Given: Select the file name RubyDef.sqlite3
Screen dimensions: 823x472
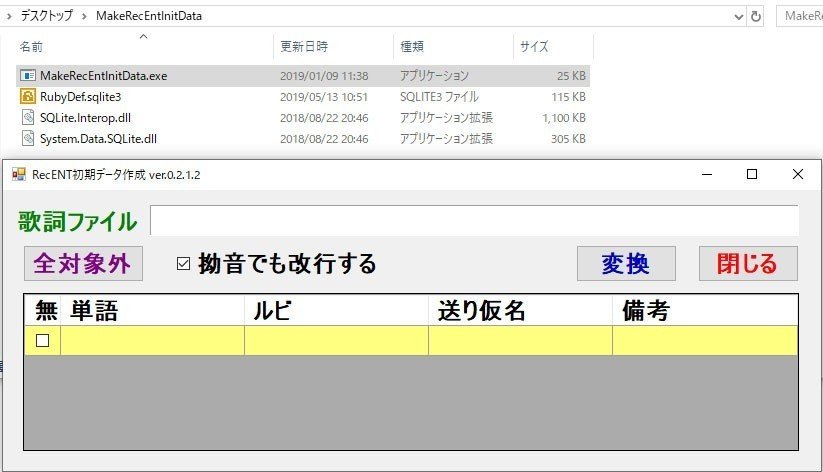Looking at the screenshot, I should point(80,97).
